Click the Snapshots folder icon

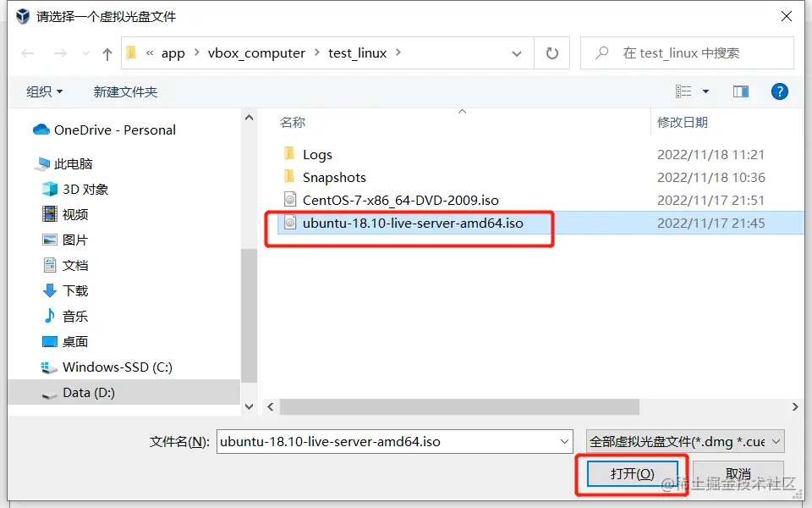coord(290,177)
